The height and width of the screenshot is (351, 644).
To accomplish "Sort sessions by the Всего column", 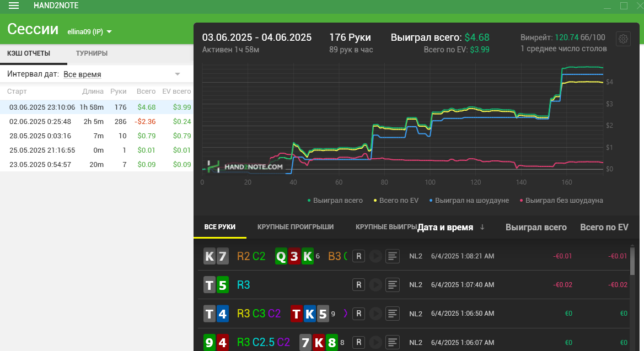I will pyautogui.click(x=146, y=91).
